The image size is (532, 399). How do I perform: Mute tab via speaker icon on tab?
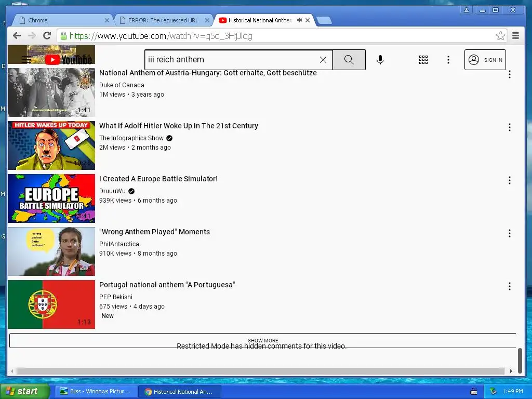tap(299, 20)
